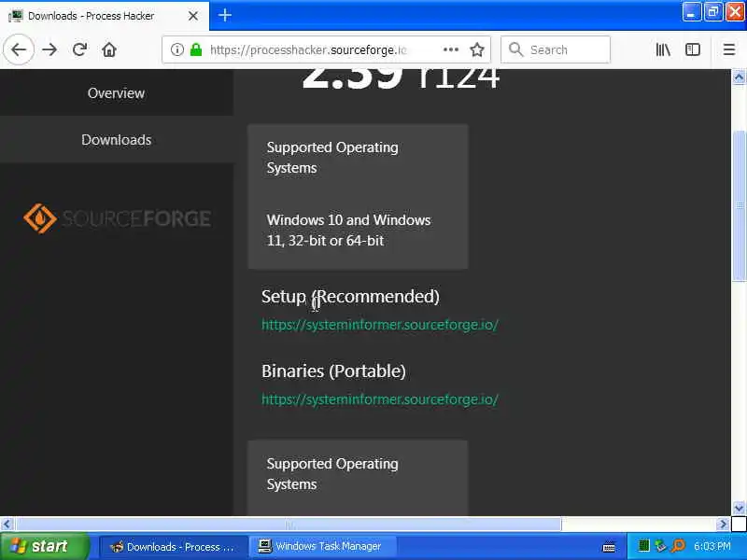Click 'Windows 10 and Windows 11' text
This screenshot has width=747, height=560.
348,231
